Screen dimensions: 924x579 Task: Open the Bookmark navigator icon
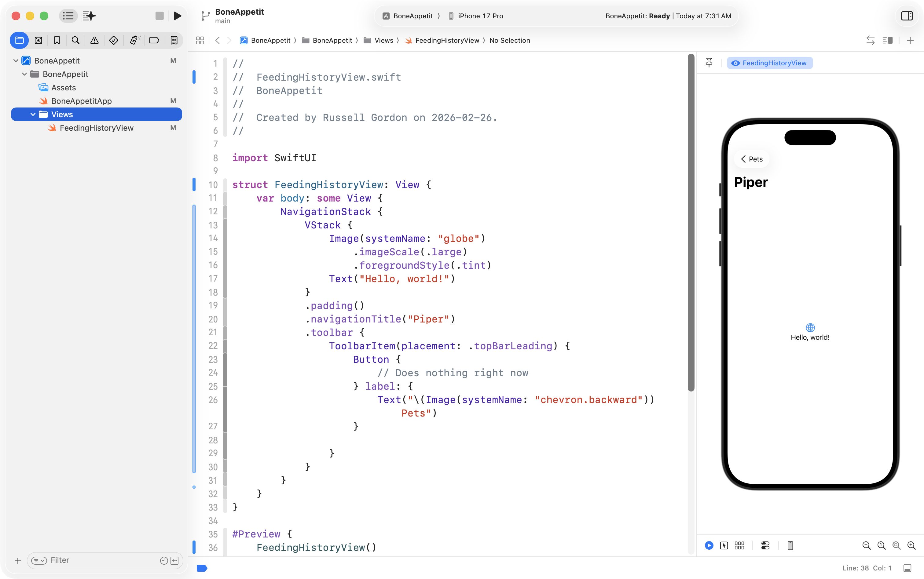(x=57, y=40)
